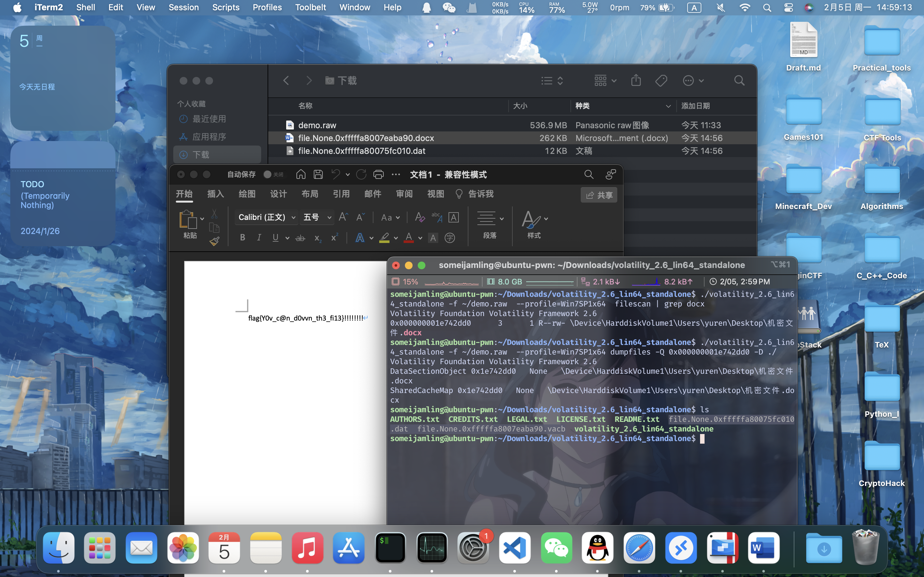Click the print icon in Word toolbar
This screenshot has height=577, width=924.
[378, 174]
